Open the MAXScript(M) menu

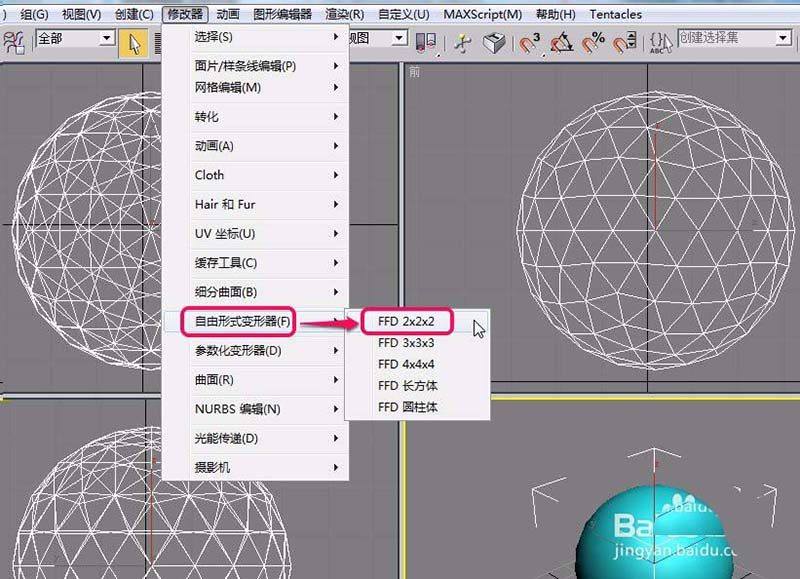[x=482, y=14]
